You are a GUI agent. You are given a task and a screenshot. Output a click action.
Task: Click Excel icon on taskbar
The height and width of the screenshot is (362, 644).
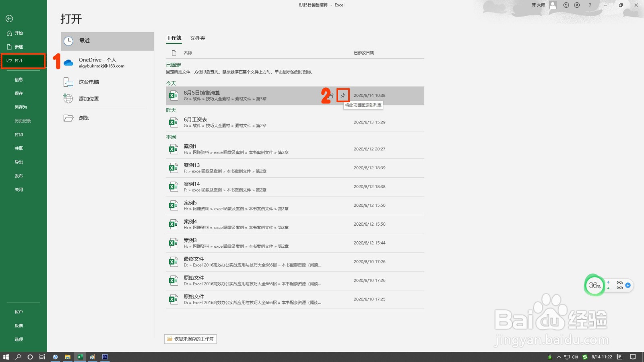tap(80, 357)
